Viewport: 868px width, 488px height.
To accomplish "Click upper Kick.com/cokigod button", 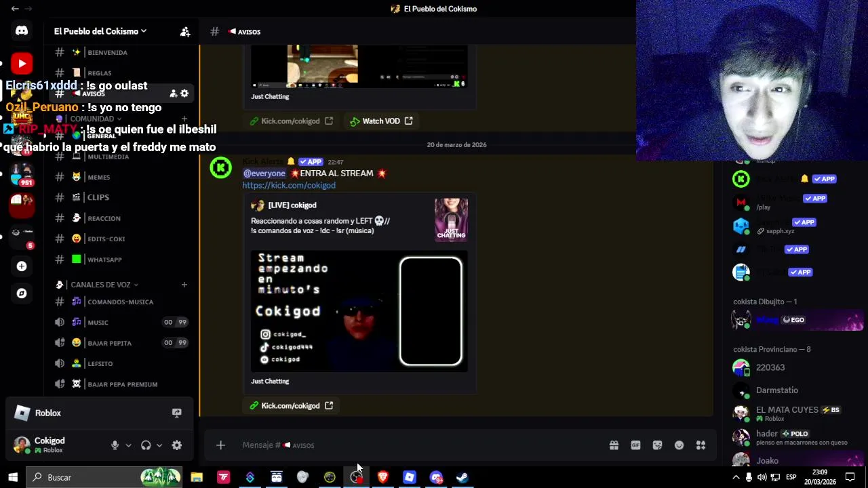I will (x=291, y=121).
